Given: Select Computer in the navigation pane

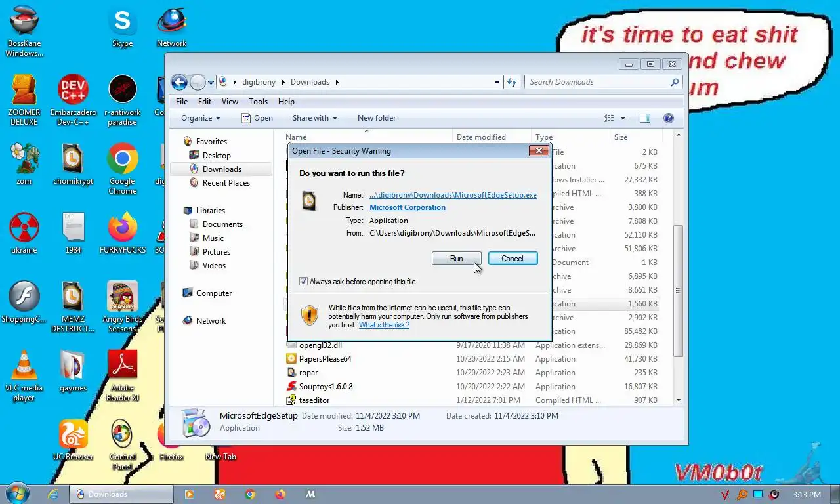Looking at the screenshot, I should 214,293.
